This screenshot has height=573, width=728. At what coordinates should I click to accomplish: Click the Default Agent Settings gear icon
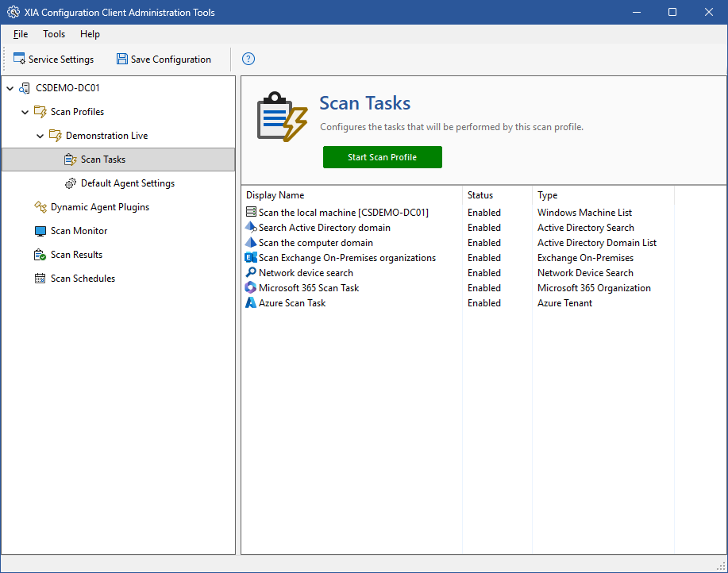[70, 183]
